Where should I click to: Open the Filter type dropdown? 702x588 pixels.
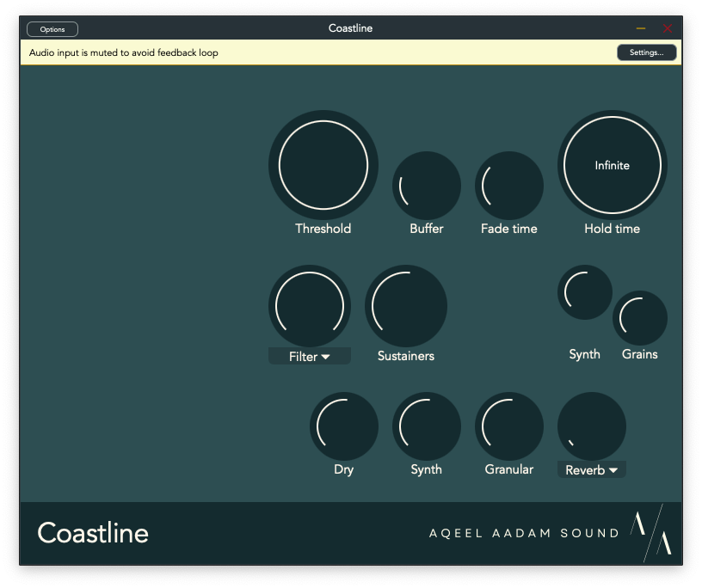[310, 357]
